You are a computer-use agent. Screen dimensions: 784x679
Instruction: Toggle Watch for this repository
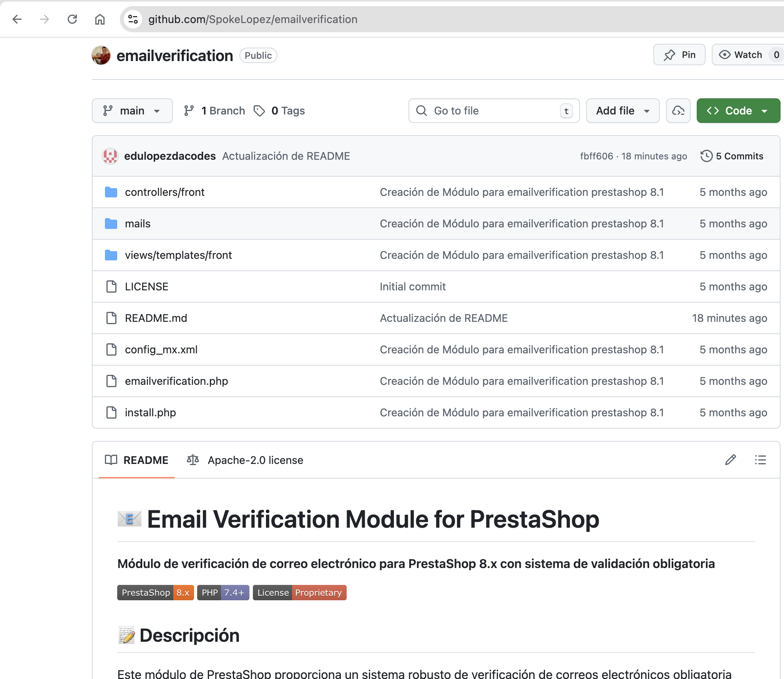click(x=742, y=55)
